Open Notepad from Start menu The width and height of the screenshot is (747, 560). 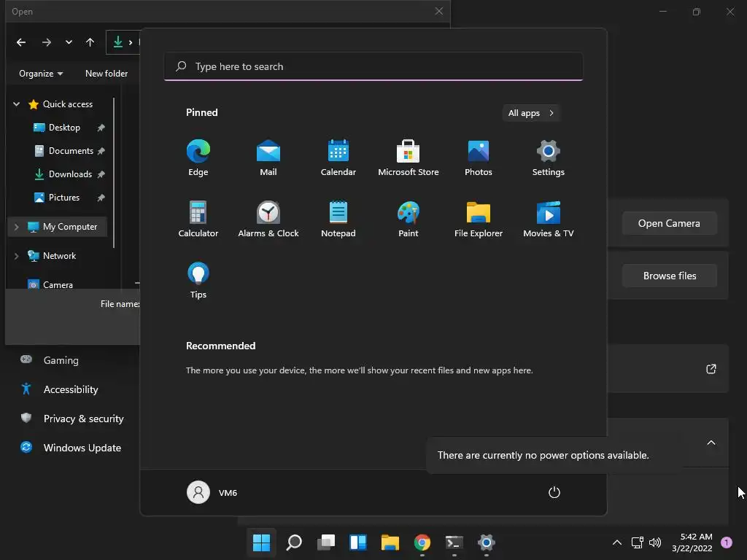coord(338,219)
